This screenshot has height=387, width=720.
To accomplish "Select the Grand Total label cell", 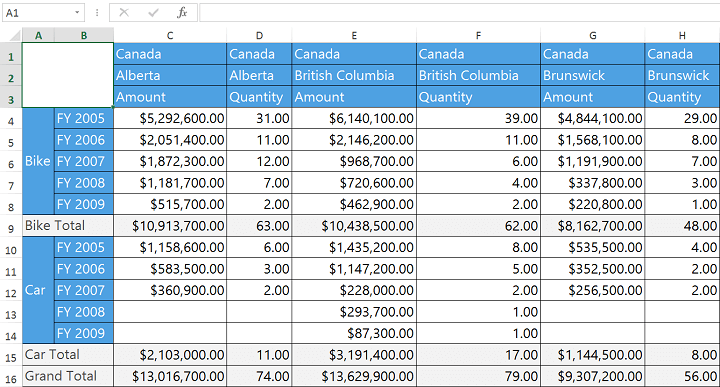I will pyautogui.click(x=68, y=376).
